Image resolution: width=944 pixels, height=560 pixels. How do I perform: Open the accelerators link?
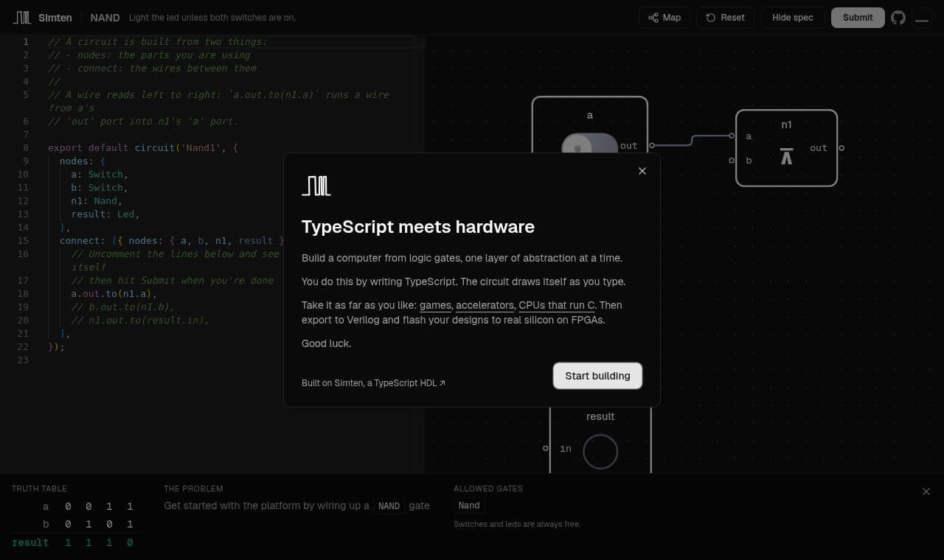pos(485,305)
